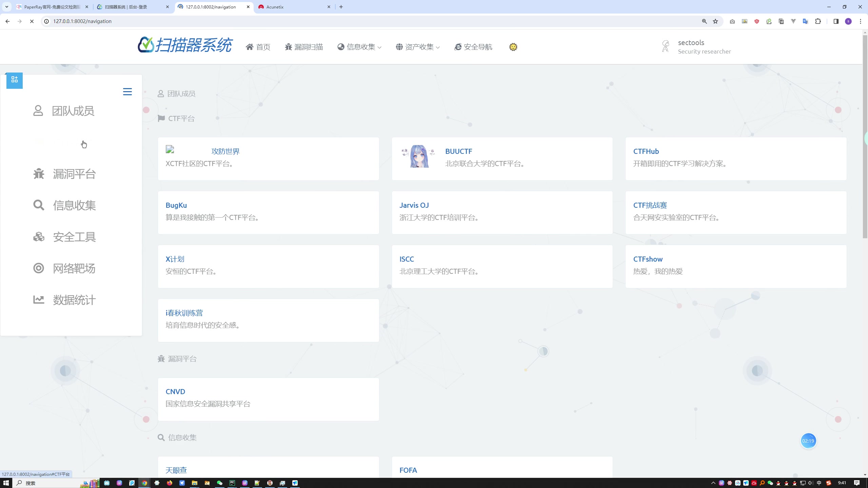
Task: Expand the 资产收集 dropdown in top nav
Action: (x=418, y=47)
